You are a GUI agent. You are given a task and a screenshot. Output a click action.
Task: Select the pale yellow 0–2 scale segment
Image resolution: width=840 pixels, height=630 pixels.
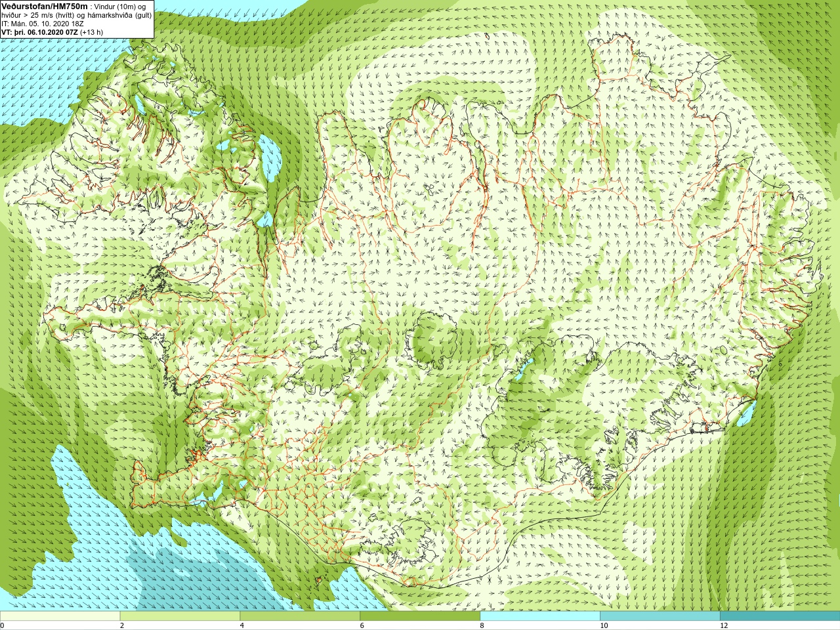60,616
